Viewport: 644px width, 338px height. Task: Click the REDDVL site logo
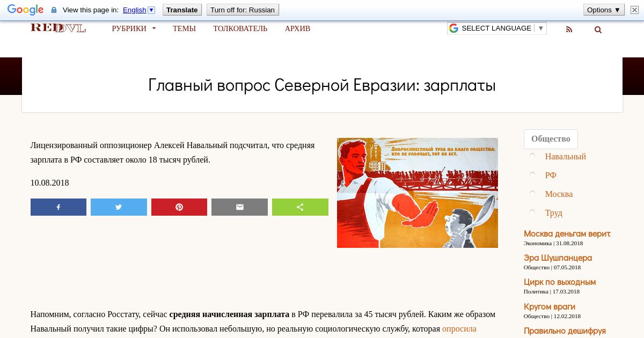click(58, 28)
